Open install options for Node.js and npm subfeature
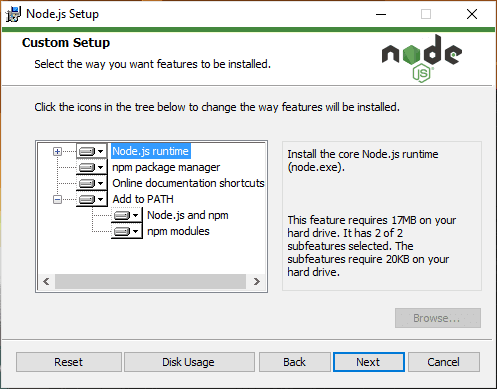Image resolution: width=497 pixels, height=389 pixels. click(127, 215)
